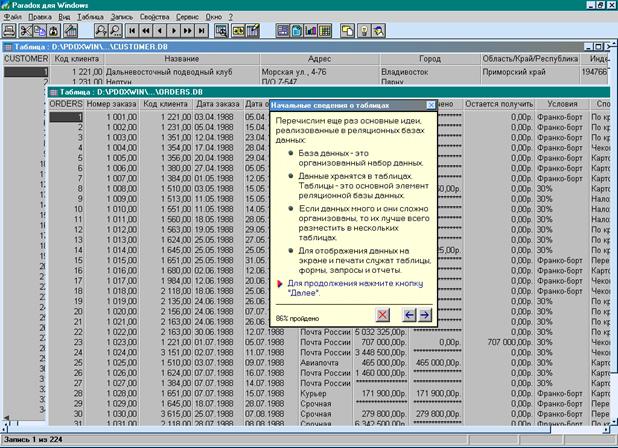Viewport: 618px width, 448px height.
Task: Continue with the right arrow Далее button
Action: (x=424, y=315)
